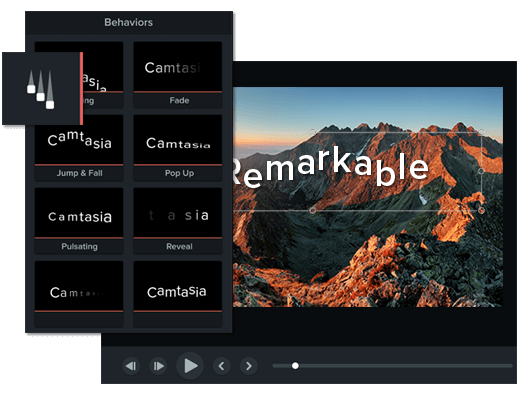
Task: Select the Jump & Fall behavior thumbnail
Action: coord(79,140)
